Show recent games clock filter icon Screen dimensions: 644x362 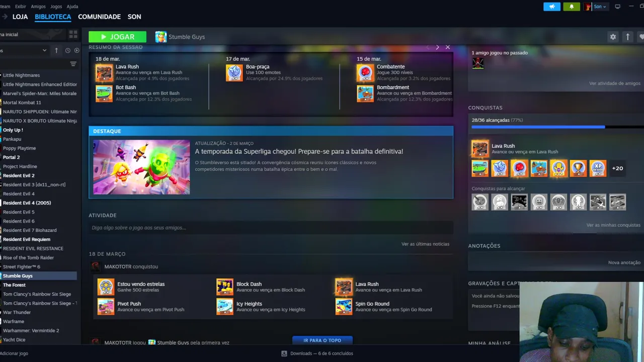pyautogui.click(x=67, y=50)
